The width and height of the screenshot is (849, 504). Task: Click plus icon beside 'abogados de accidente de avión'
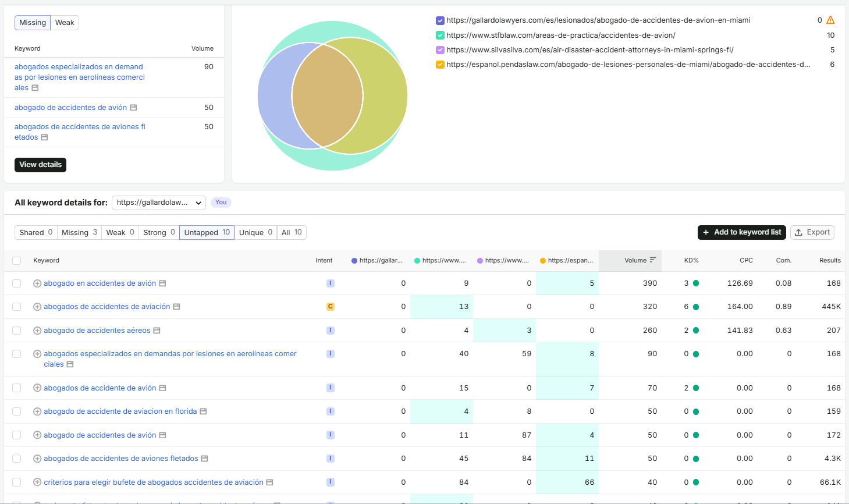click(x=37, y=388)
